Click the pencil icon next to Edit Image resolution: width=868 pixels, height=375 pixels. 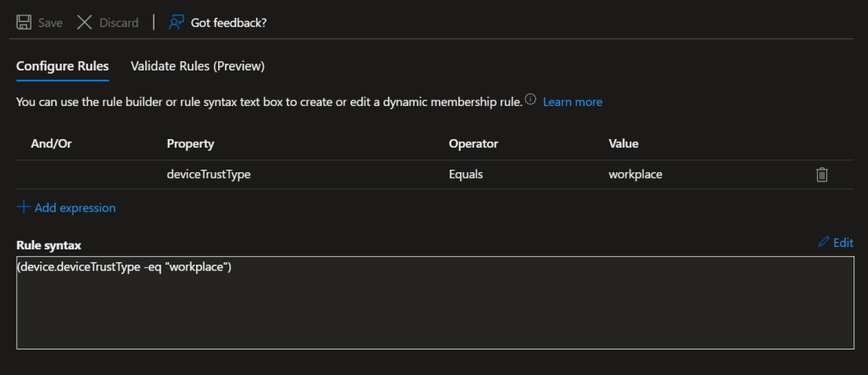click(x=823, y=242)
